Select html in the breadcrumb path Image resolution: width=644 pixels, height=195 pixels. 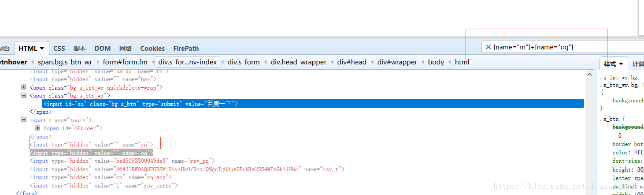tap(462, 62)
